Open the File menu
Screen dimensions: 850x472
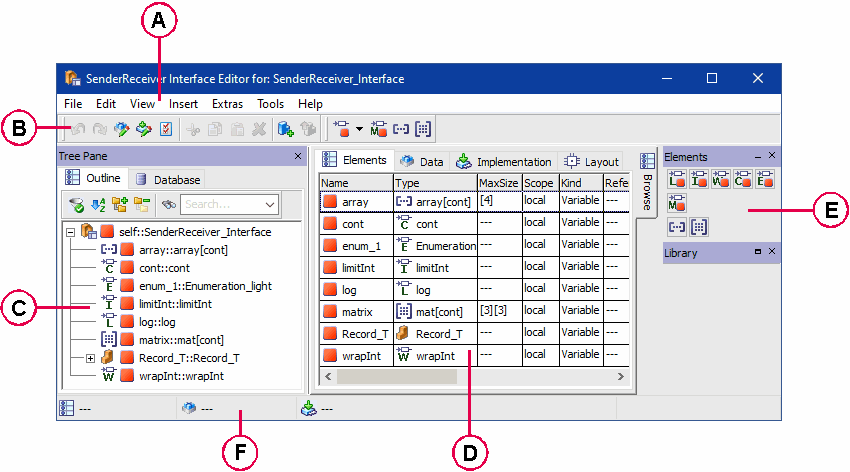pos(73,104)
